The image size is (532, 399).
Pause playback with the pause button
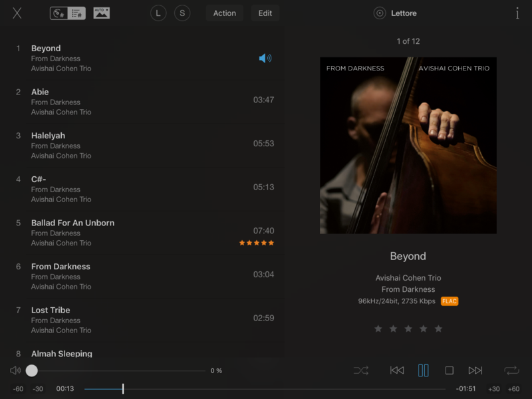pyautogui.click(x=423, y=370)
